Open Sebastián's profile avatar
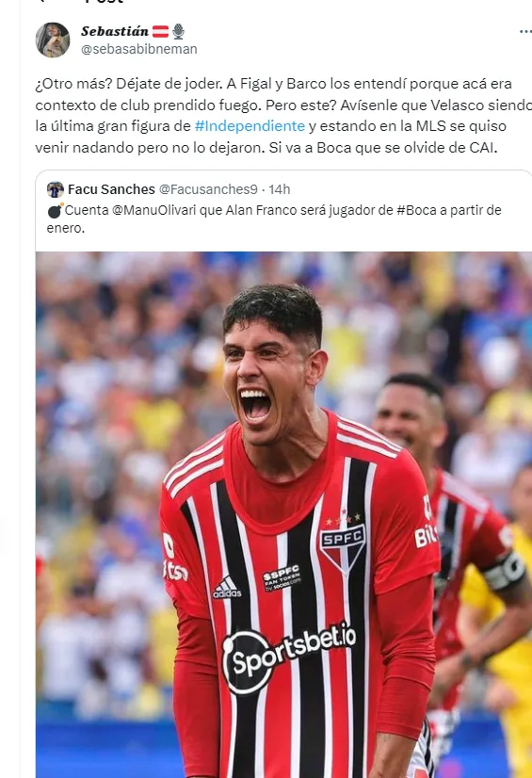This screenshot has height=778, width=532. [x=53, y=40]
